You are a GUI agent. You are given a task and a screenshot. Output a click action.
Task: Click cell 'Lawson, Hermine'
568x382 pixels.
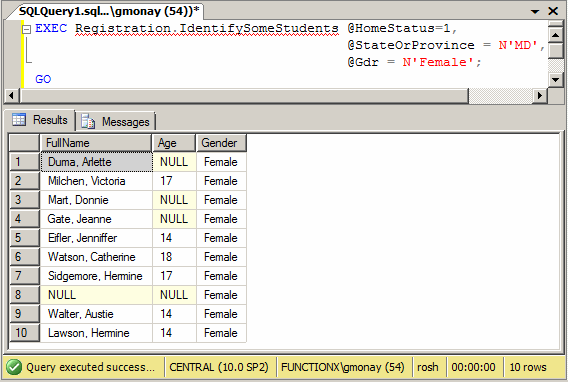point(96,333)
